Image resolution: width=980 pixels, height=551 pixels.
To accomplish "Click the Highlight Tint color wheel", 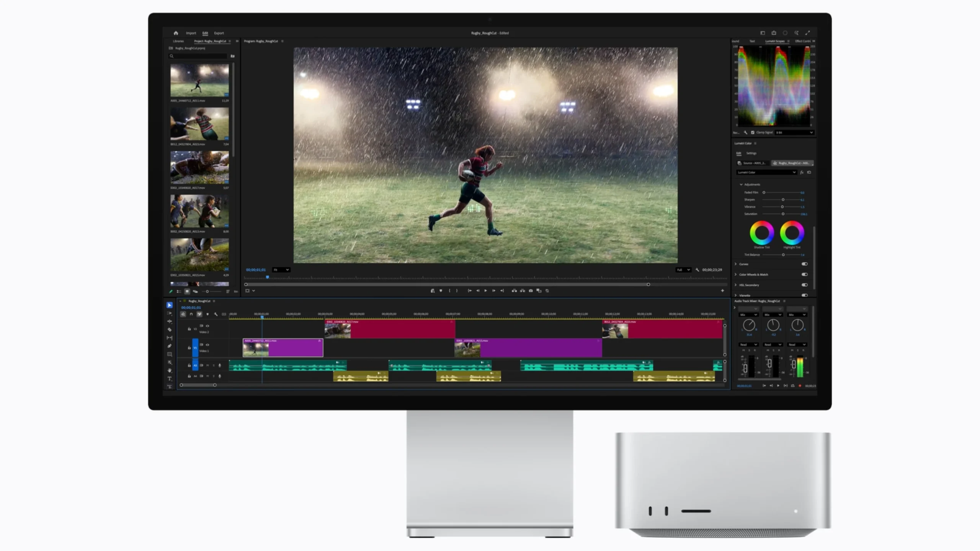I will (x=792, y=233).
